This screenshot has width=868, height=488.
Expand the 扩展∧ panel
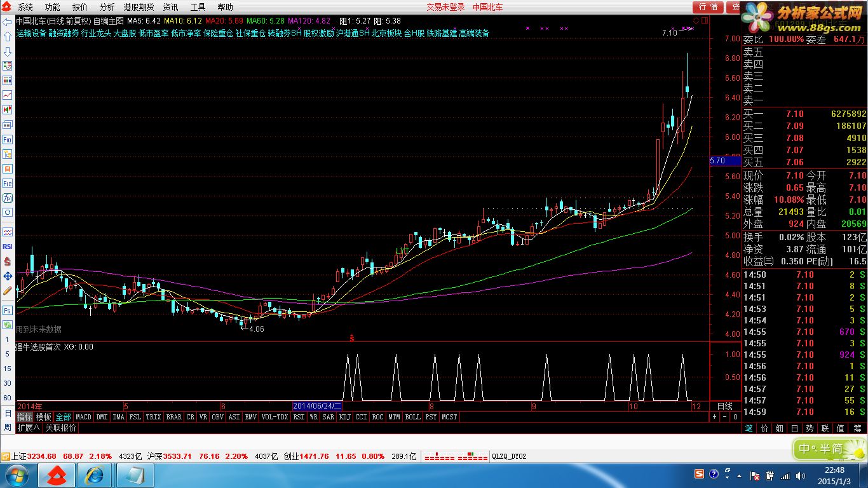[x=28, y=428]
